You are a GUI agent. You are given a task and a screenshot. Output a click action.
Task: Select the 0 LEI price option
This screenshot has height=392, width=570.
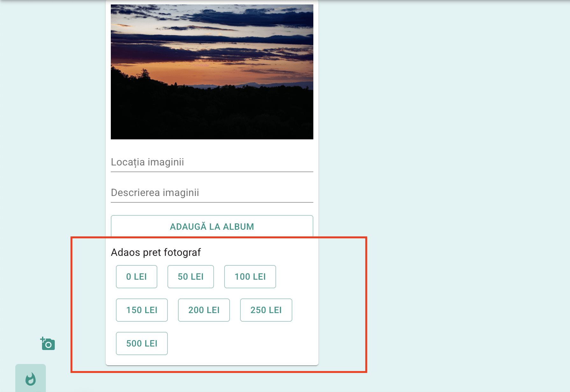137,276
